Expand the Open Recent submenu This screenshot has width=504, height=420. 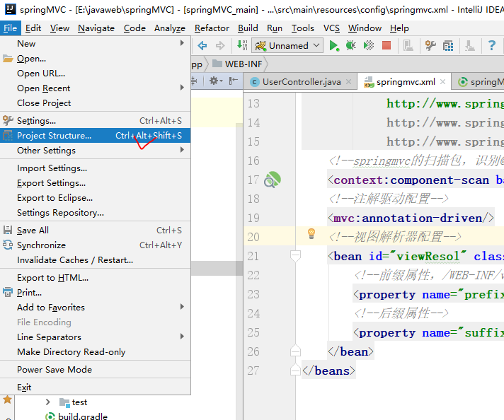[x=95, y=88]
